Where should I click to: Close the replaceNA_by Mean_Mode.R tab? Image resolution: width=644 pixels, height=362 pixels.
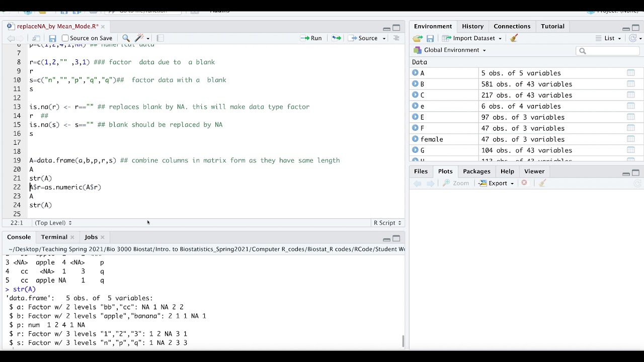pyautogui.click(x=103, y=27)
